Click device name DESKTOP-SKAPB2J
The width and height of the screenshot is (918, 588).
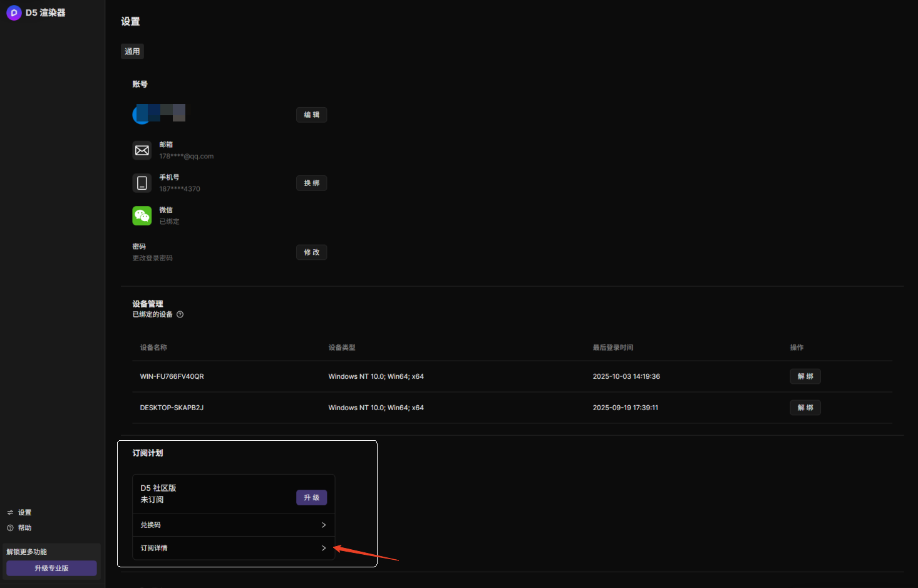pyautogui.click(x=172, y=408)
